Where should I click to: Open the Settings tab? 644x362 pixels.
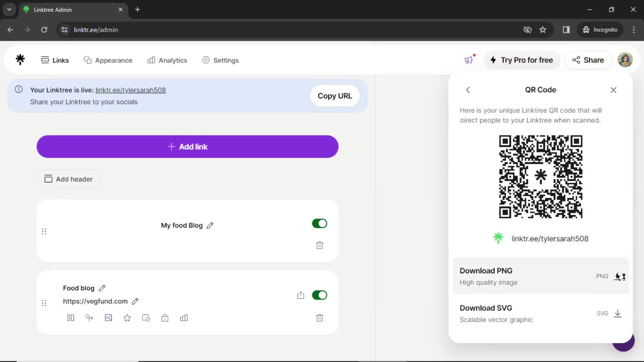pyautogui.click(x=220, y=60)
